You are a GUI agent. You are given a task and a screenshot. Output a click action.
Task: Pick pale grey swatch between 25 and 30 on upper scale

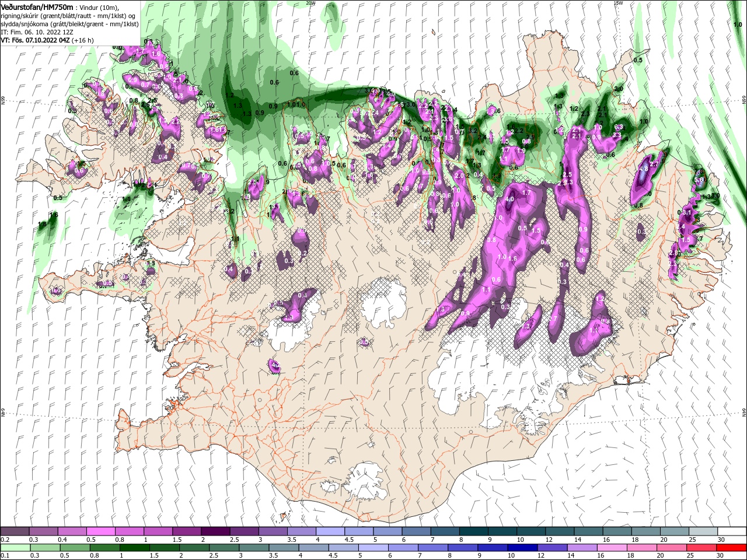[x=703, y=531]
